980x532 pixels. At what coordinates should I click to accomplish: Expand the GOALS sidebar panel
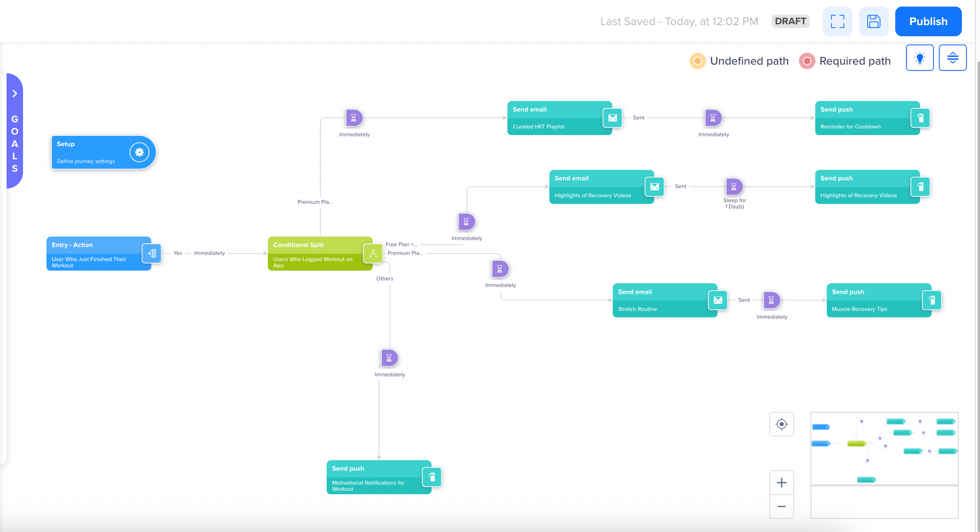[15, 93]
